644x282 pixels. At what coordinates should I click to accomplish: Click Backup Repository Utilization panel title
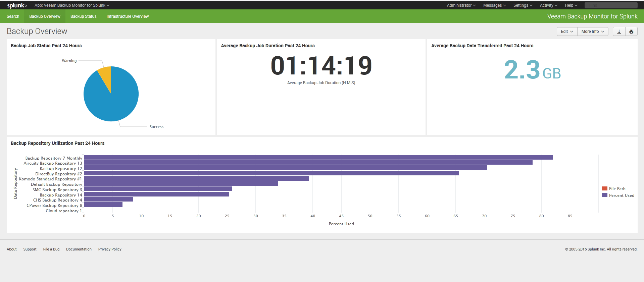click(57, 143)
